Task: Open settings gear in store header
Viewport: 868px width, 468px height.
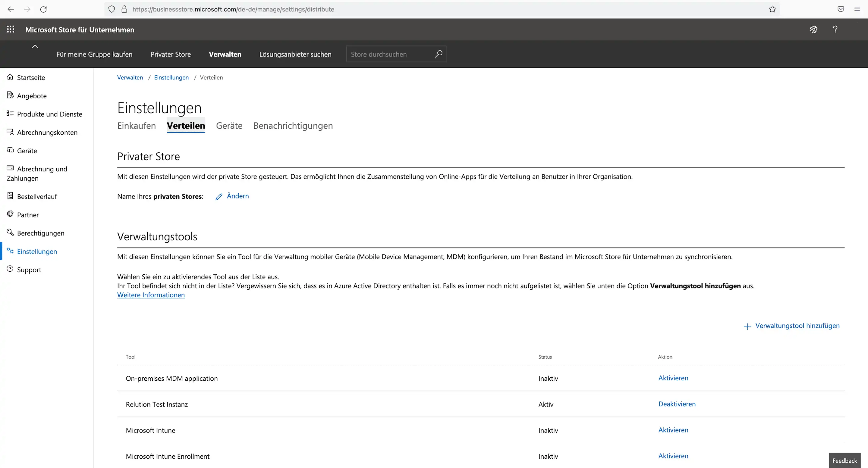Action: 813,29
